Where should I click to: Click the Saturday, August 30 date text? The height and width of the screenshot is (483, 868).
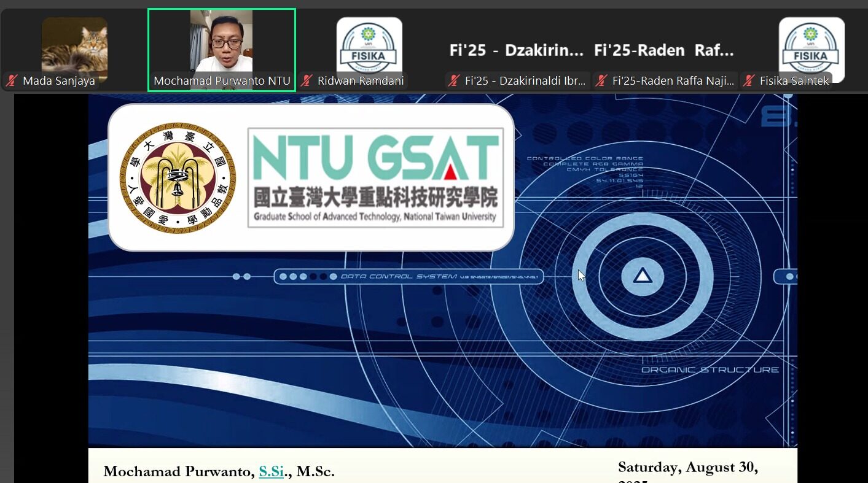[688, 468]
